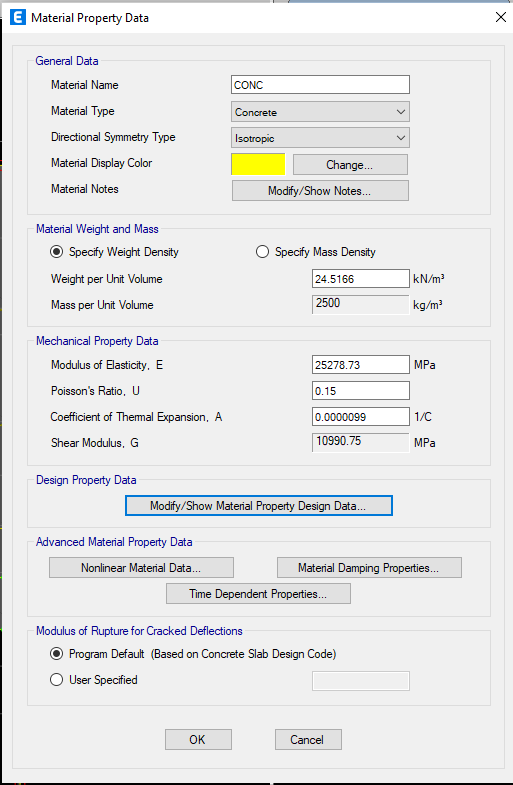Image resolution: width=513 pixels, height=785 pixels.
Task: Click the Mass per Unit Volume value 2500
Action: [x=361, y=304]
